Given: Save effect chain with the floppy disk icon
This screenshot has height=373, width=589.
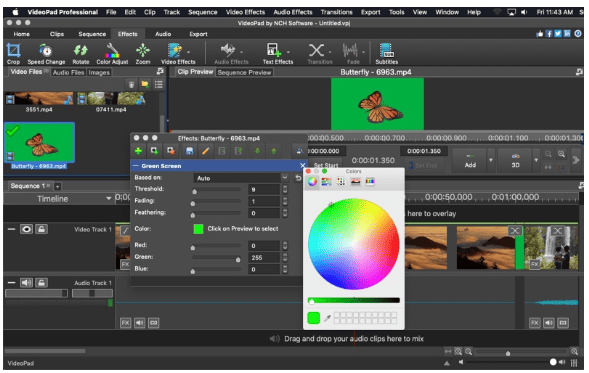Looking at the screenshot, I should [x=190, y=151].
